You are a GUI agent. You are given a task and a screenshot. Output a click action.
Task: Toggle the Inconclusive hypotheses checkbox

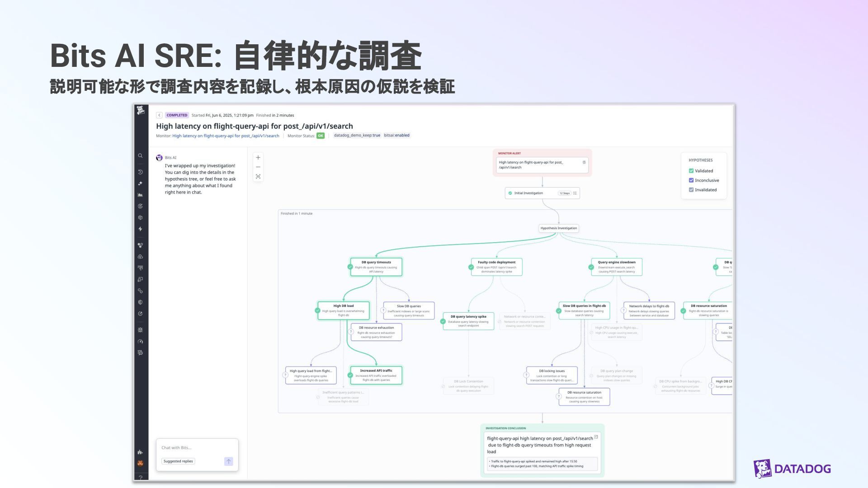point(691,180)
